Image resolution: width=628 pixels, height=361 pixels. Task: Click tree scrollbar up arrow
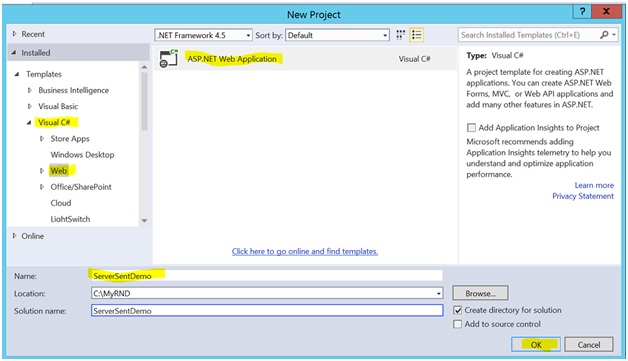tap(144, 67)
